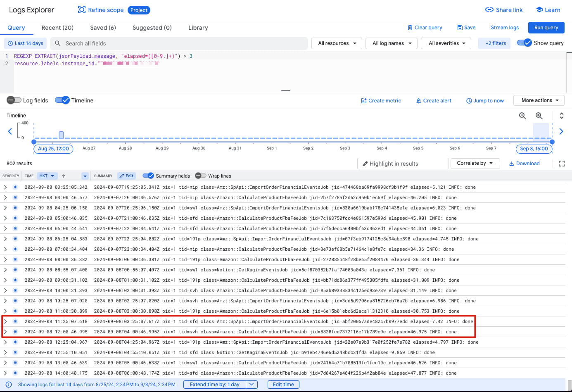Open the Suggested (0) tab
Viewport: 572px width, 392px height.
(152, 28)
